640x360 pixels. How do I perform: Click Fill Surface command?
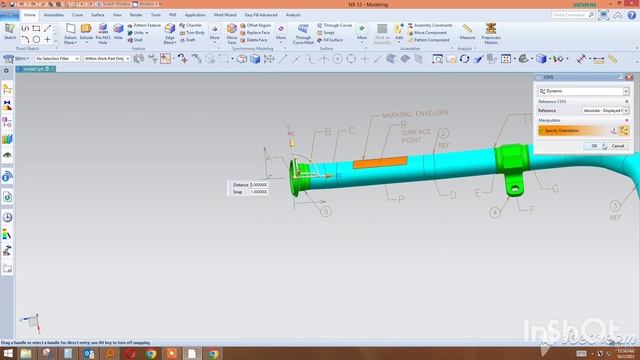(330, 40)
